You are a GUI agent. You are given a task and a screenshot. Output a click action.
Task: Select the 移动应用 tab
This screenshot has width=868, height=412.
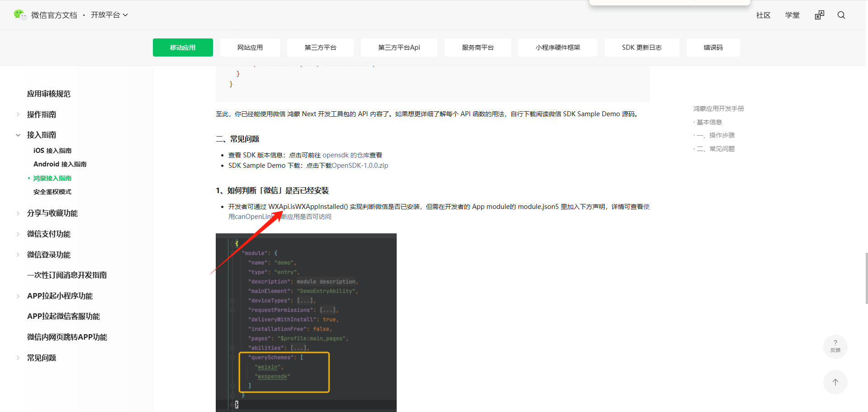183,47
